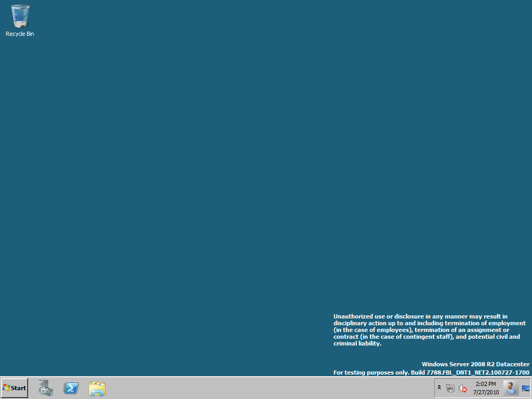532x399 pixels.
Task: Click the user account picture in tray
Action: click(x=510, y=388)
